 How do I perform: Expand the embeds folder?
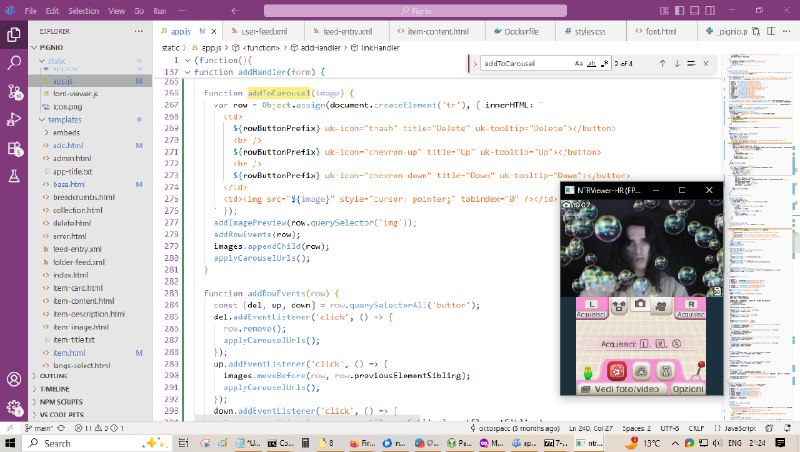tap(66, 132)
